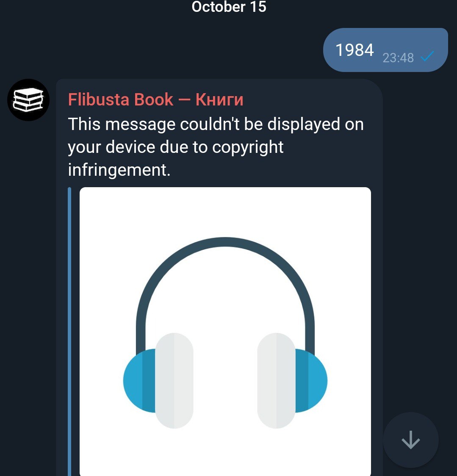The width and height of the screenshot is (457, 476).
Task: Tap the '1984' text in the sent message
Action: [x=355, y=50]
